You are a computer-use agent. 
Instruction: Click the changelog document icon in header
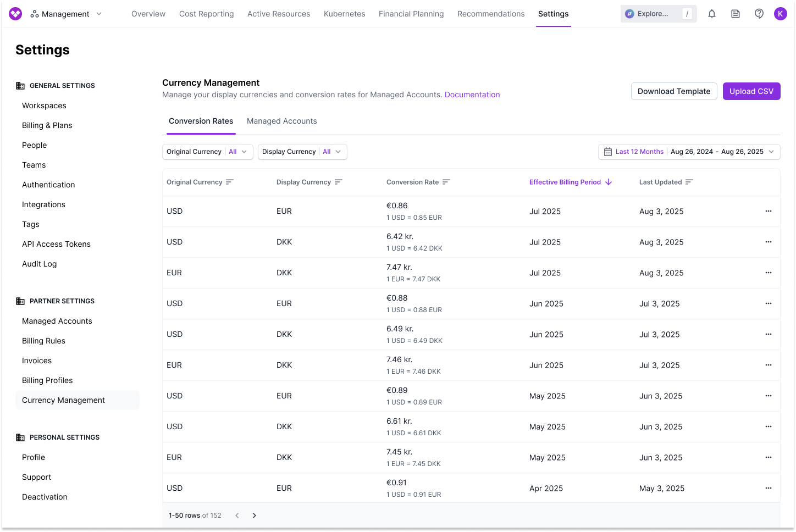[736, 14]
